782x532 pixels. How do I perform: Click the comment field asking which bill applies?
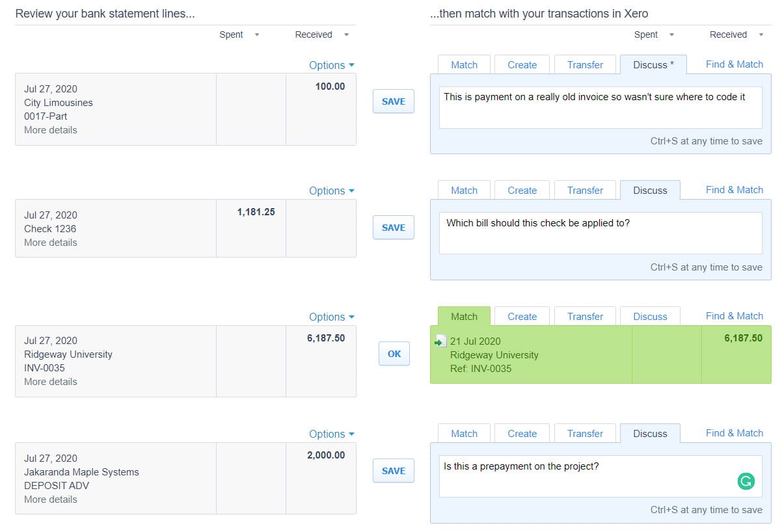[x=600, y=233]
